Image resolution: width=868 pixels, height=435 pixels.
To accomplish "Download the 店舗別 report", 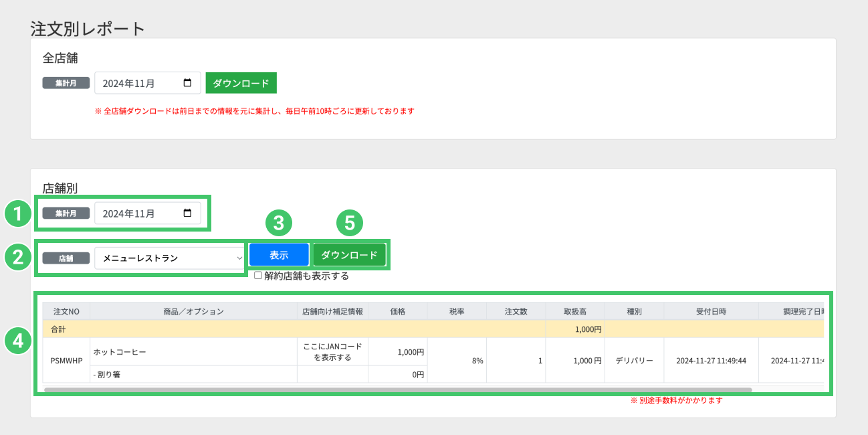I will tap(349, 255).
